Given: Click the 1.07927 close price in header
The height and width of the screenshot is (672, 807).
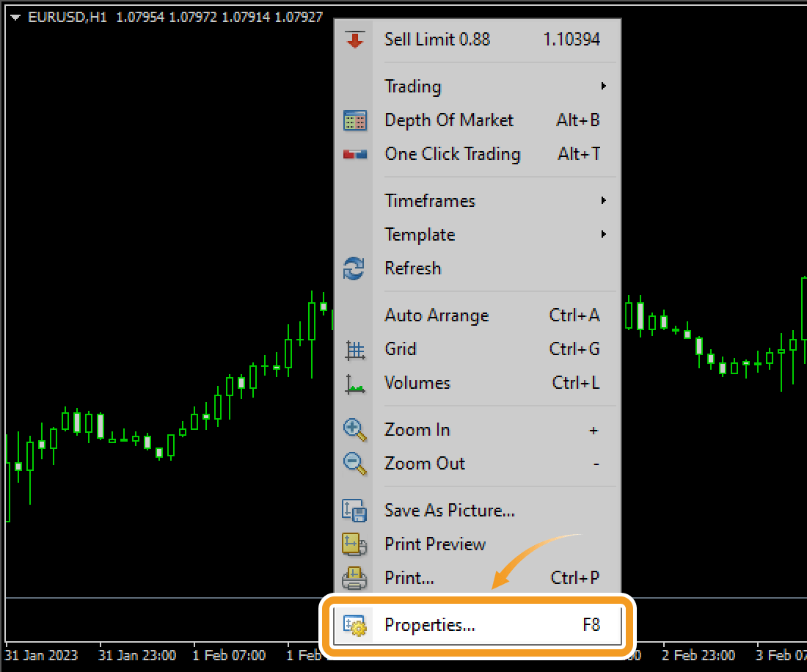Looking at the screenshot, I should (299, 18).
